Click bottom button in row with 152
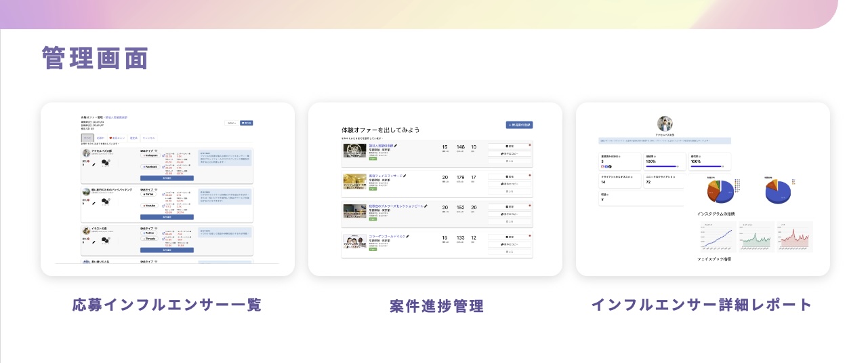The height and width of the screenshot is (363, 868). pyautogui.click(x=510, y=222)
